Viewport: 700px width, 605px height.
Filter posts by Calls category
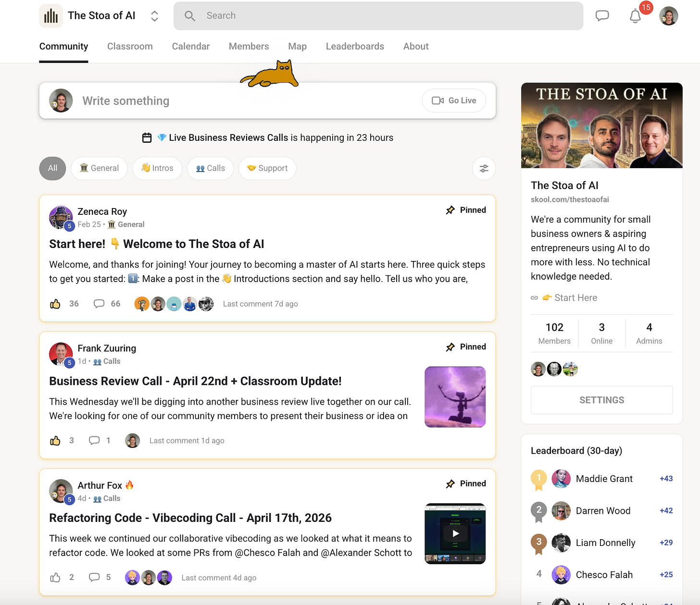tap(210, 168)
